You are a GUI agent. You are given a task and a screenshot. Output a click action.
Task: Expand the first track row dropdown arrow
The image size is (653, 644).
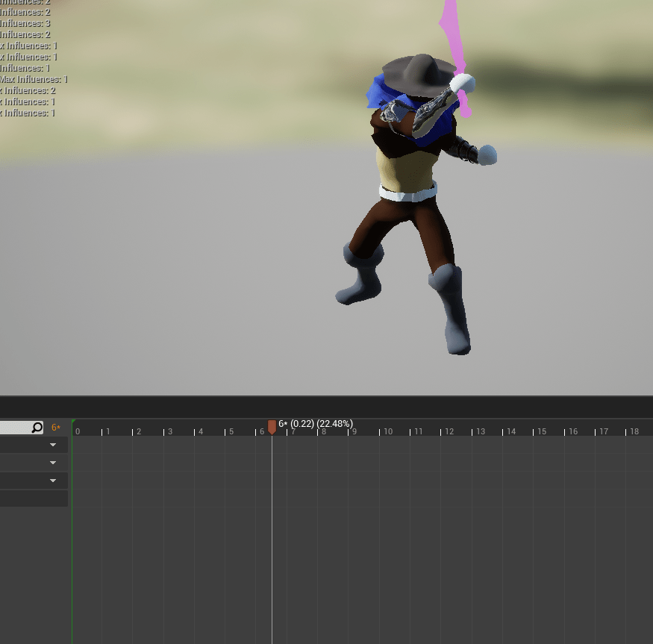[x=53, y=445]
